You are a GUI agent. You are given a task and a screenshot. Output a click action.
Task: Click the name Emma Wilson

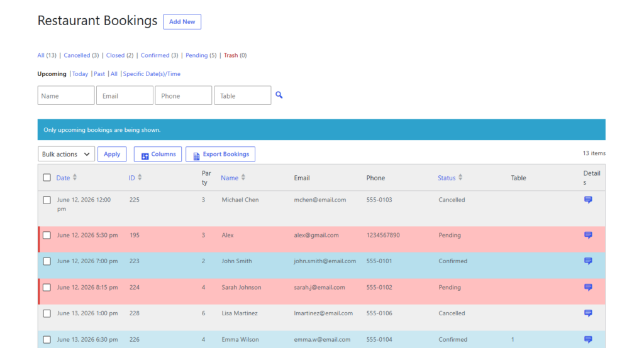point(240,339)
